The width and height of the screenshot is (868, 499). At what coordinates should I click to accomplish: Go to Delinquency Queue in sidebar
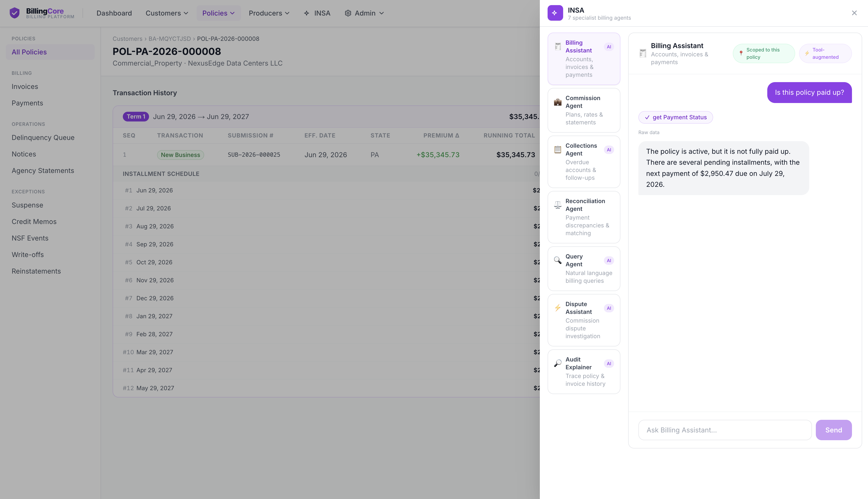click(43, 138)
